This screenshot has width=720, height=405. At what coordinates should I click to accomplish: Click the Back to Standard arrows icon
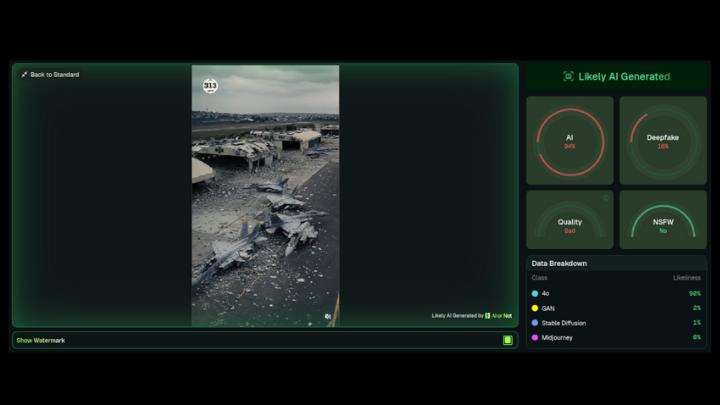pos(24,75)
